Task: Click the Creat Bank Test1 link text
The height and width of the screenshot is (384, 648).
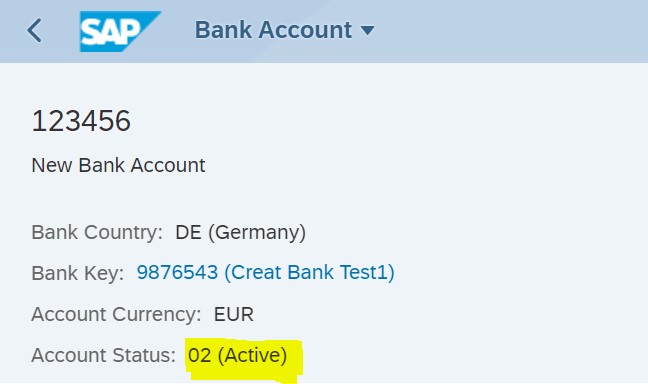Action: pos(309,272)
